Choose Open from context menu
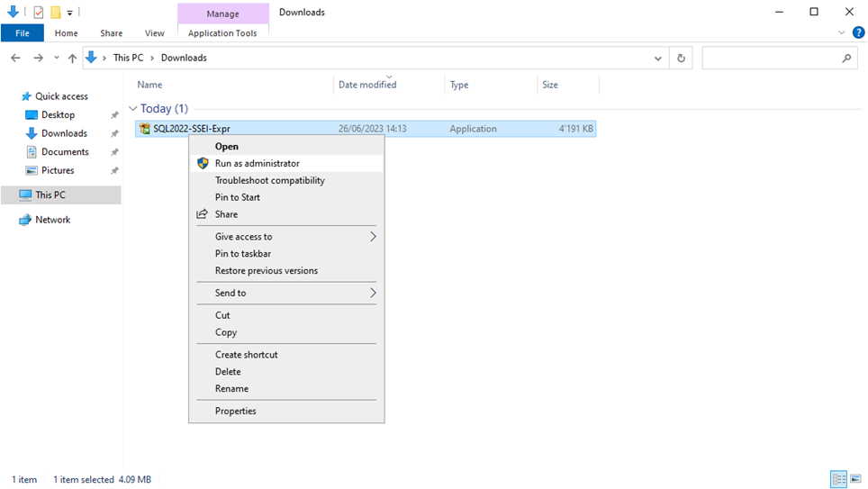Screen dimensions: 868x489 point(285,146)
